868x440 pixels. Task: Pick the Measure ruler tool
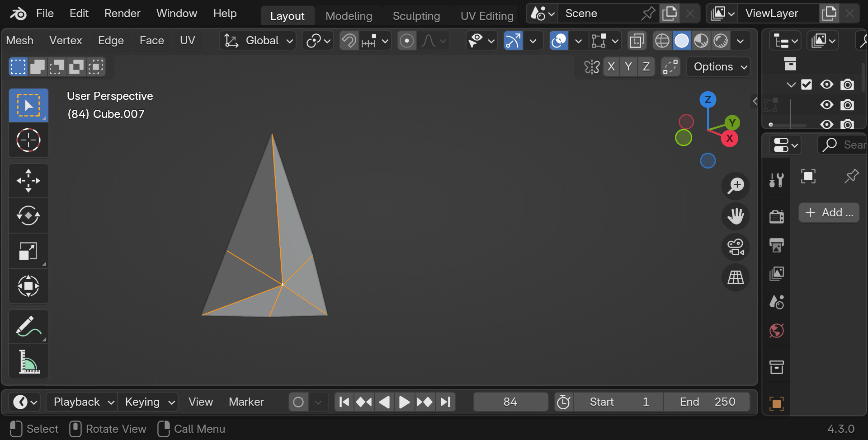28,362
